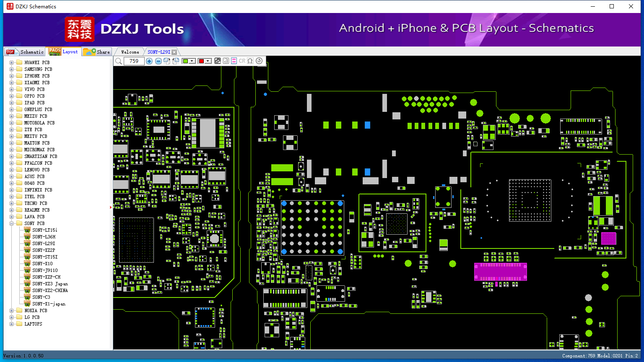Select SONY-ST15I in the tree
Screen dimensions: 644x362
point(45,257)
